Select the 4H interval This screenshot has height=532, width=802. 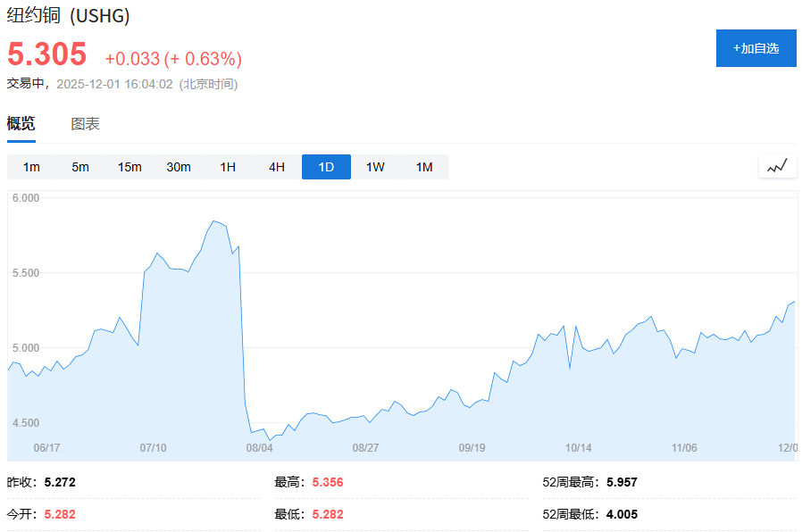pos(277,167)
